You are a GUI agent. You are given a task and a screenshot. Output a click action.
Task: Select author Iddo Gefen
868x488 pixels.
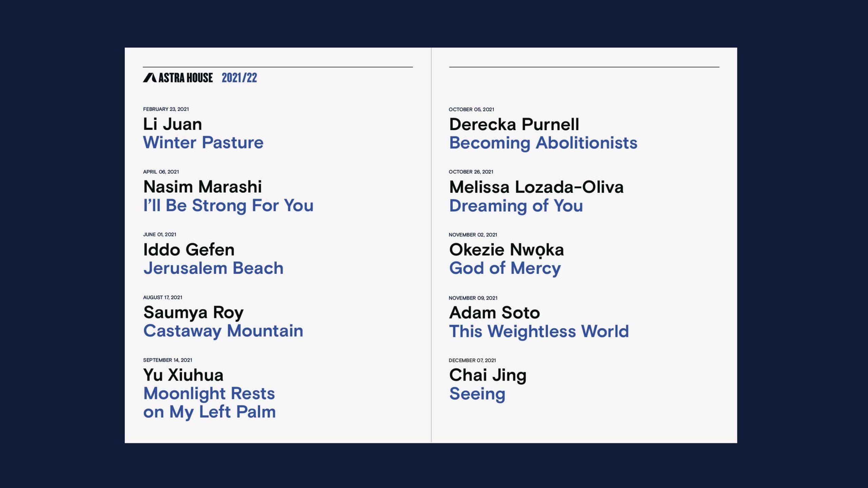click(189, 250)
